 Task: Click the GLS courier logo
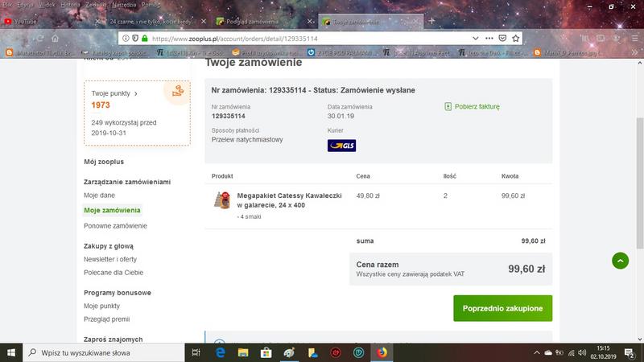(x=341, y=146)
